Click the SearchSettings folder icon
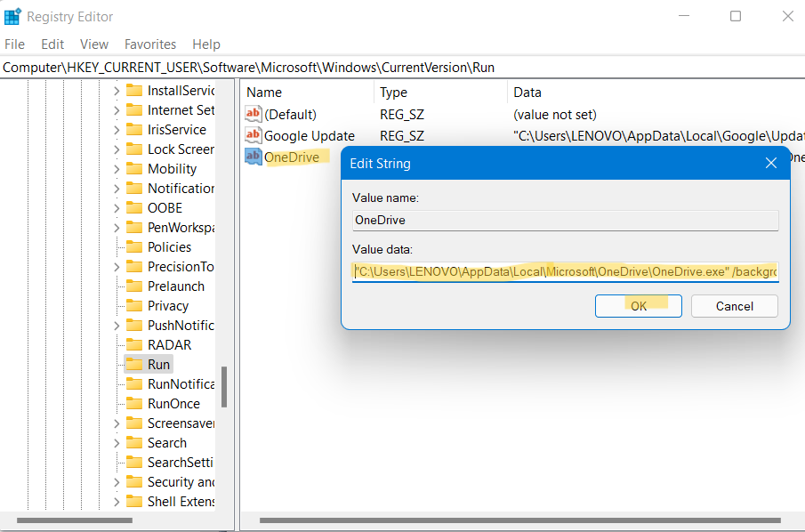Viewport: 805px width, 532px height. [134, 462]
